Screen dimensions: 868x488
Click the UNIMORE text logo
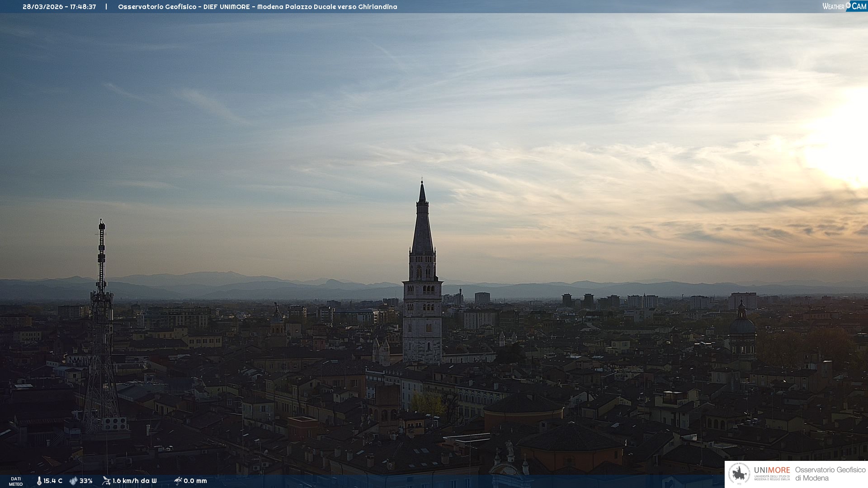(772, 470)
